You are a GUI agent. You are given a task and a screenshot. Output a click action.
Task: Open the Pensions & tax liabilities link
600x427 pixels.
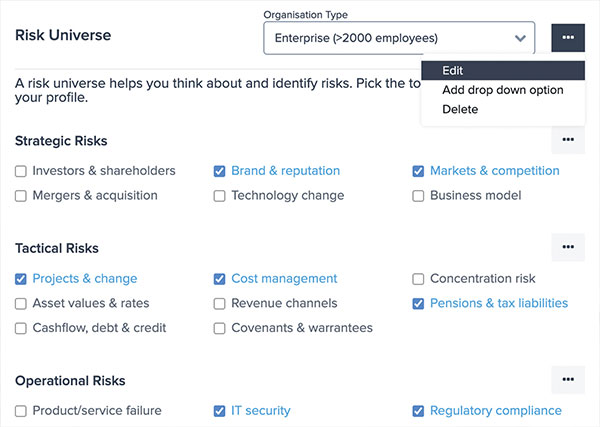tap(499, 303)
